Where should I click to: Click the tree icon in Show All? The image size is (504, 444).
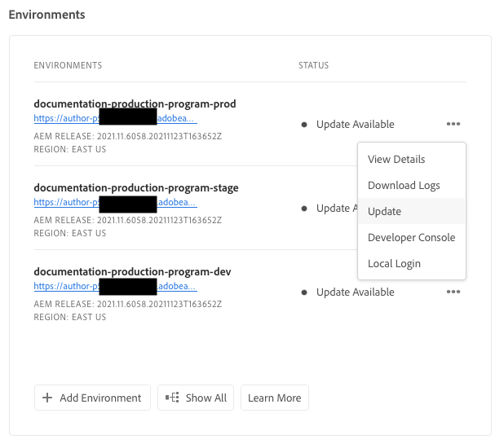tap(172, 398)
